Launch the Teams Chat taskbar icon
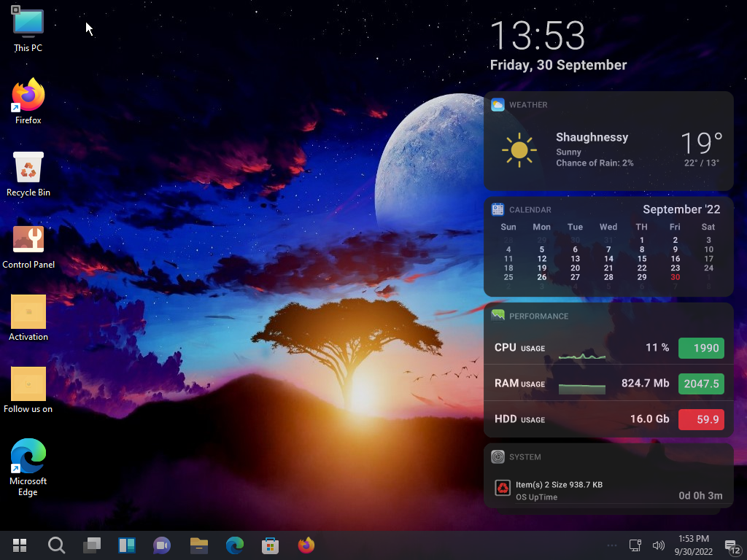 click(x=162, y=545)
